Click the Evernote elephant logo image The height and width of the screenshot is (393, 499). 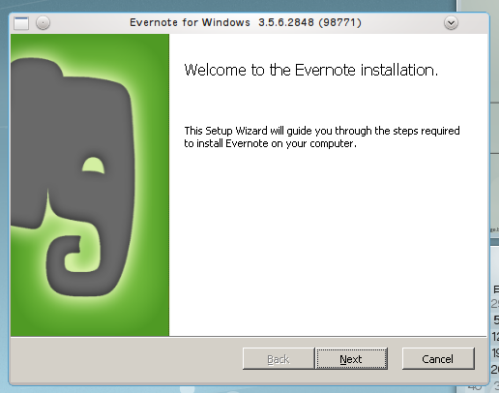[x=90, y=185]
